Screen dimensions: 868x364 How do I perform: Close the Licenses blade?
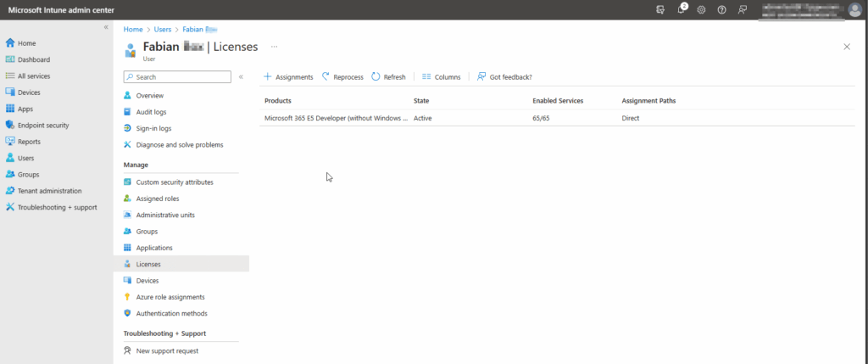pos(846,47)
